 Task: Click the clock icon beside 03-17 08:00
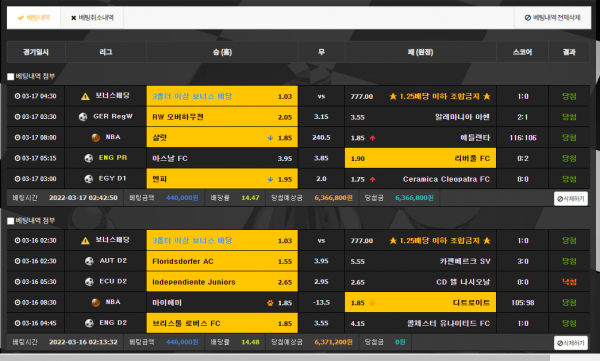pos(18,137)
